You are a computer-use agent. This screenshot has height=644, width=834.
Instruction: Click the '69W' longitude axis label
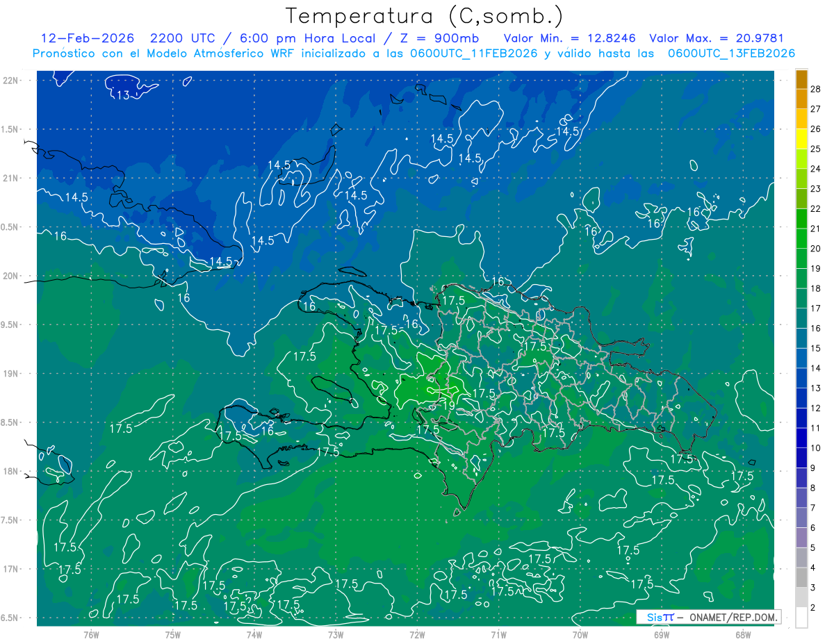pyautogui.click(x=662, y=635)
